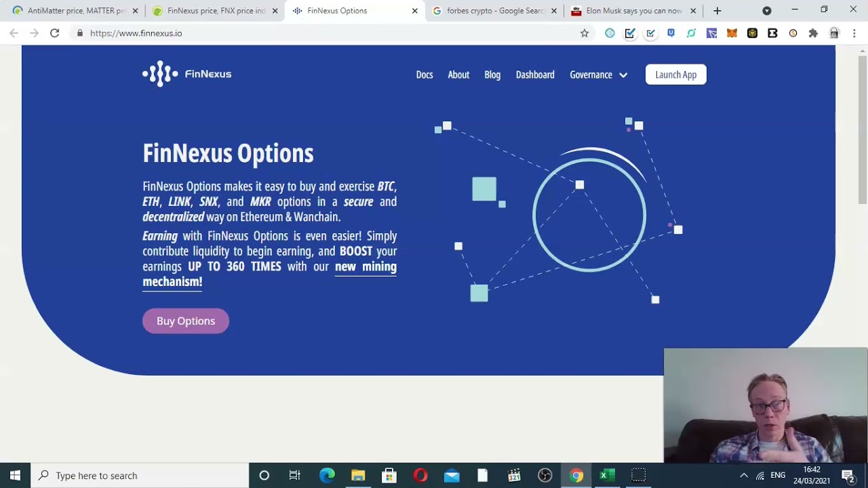The height and width of the screenshot is (488, 868).
Task: Open File Explorer from the taskbar
Action: click(x=358, y=475)
